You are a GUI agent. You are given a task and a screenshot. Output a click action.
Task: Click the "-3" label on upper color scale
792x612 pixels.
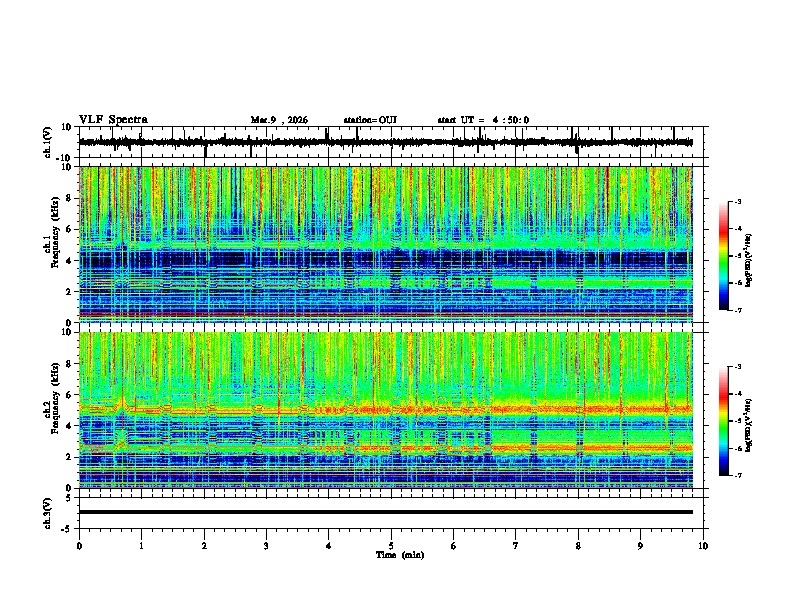coord(737,201)
